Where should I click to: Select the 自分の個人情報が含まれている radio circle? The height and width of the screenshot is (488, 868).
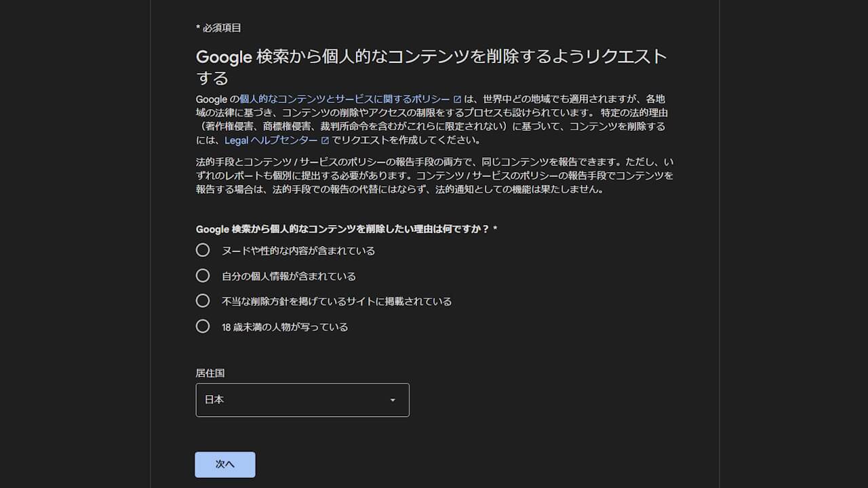click(x=202, y=275)
